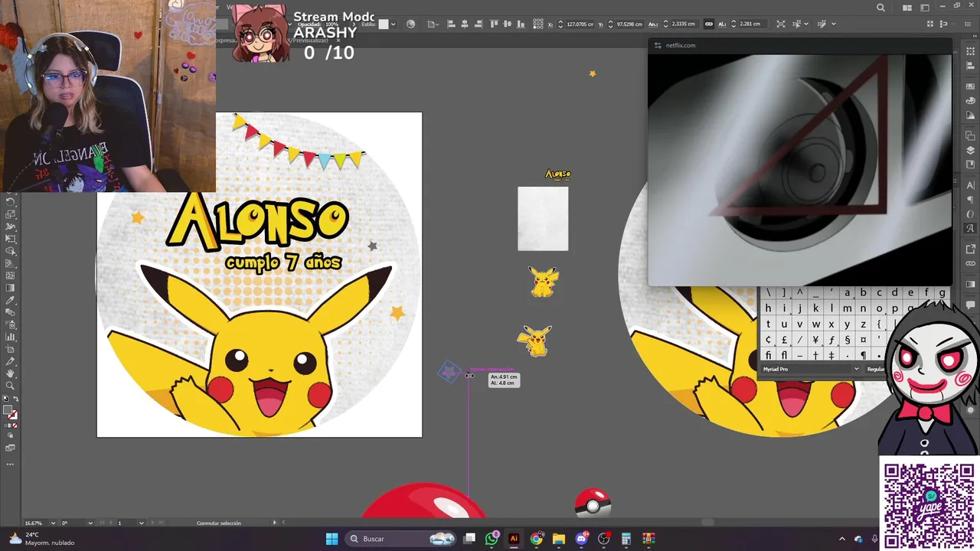Expand status bar info arrow
Image resolution: width=980 pixels, height=551 pixels.
(x=274, y=523)
